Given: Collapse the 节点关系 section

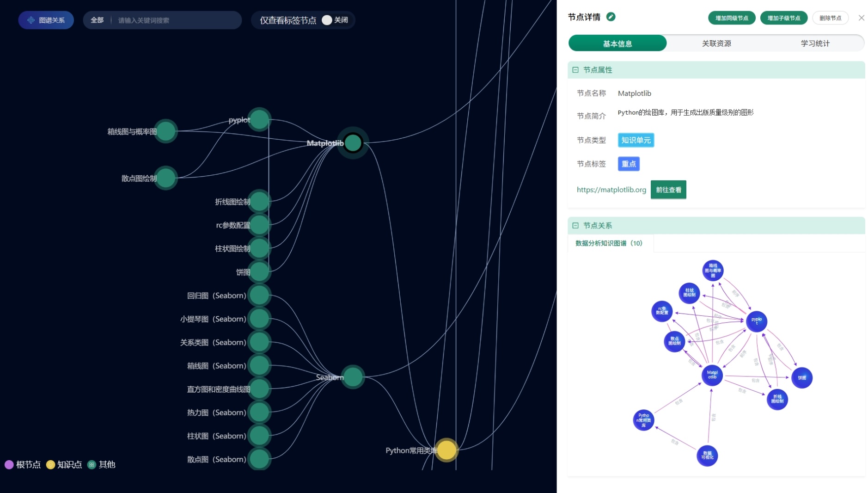Looking at the screenshot, I should [575, 226].
